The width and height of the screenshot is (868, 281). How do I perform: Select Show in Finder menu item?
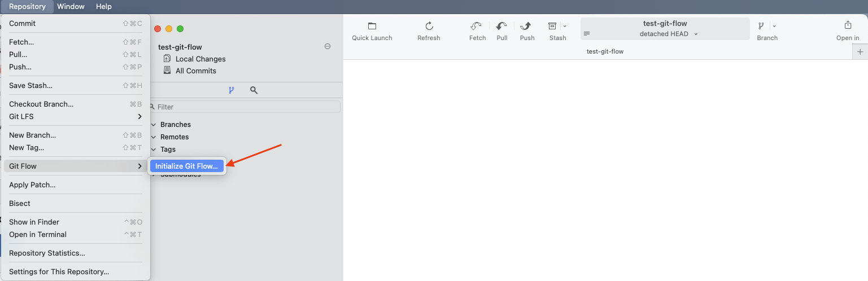click(x=76, y=222)
